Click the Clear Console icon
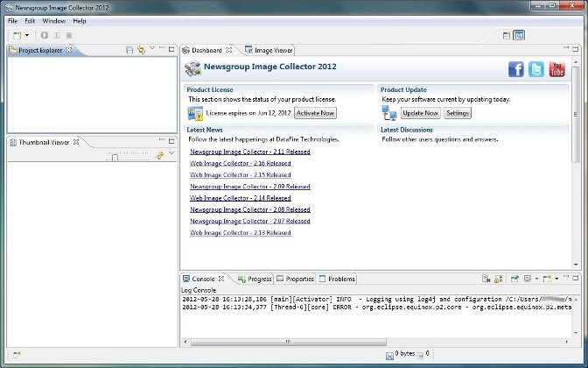Viewport: 588px width, 368px height. pyautogui.click(x=486, y=279)
